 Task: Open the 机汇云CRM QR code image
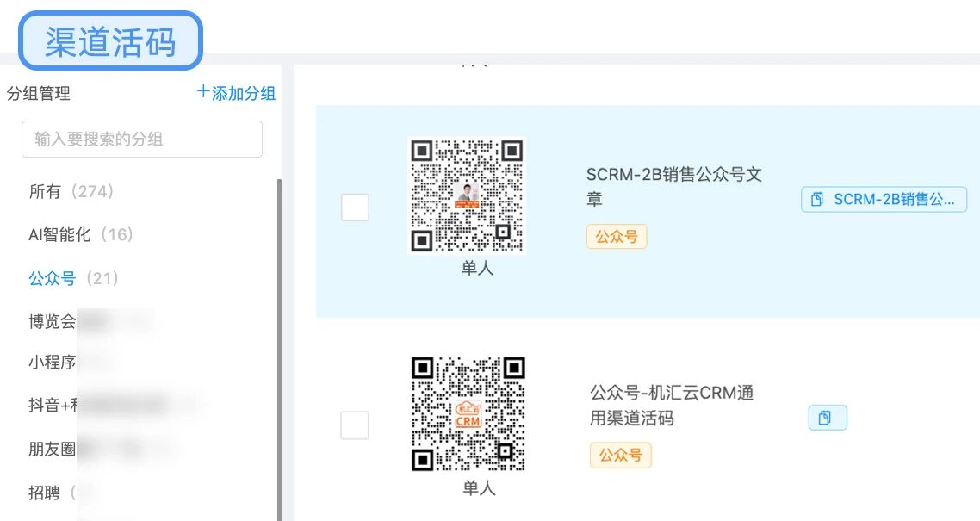pos(468,414)
